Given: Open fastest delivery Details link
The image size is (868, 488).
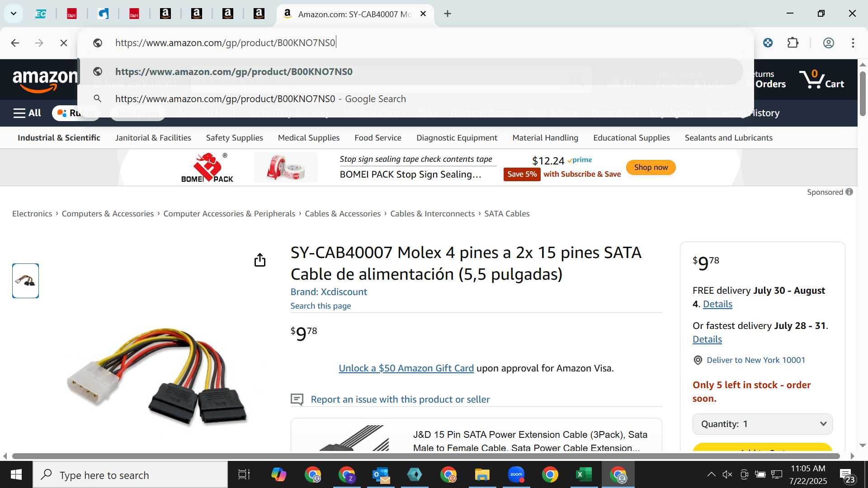Looking at the screenshot, I should tap(707, 339).
